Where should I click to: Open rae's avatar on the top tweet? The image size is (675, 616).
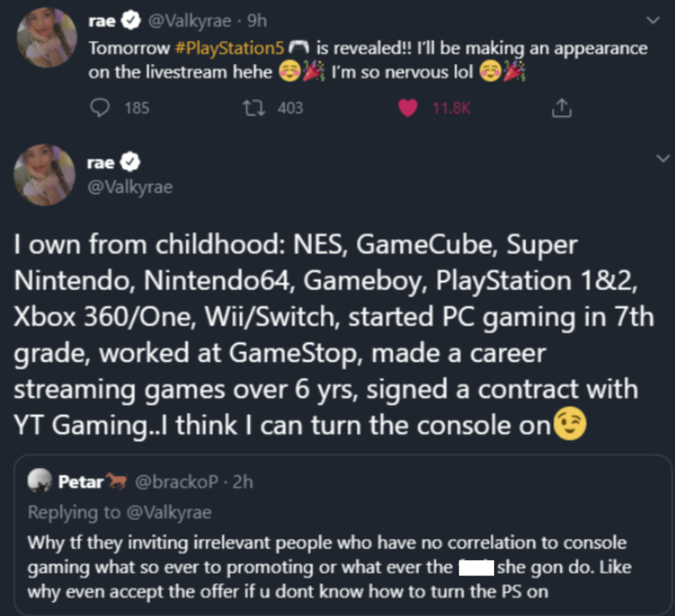[x=45, y=37]
